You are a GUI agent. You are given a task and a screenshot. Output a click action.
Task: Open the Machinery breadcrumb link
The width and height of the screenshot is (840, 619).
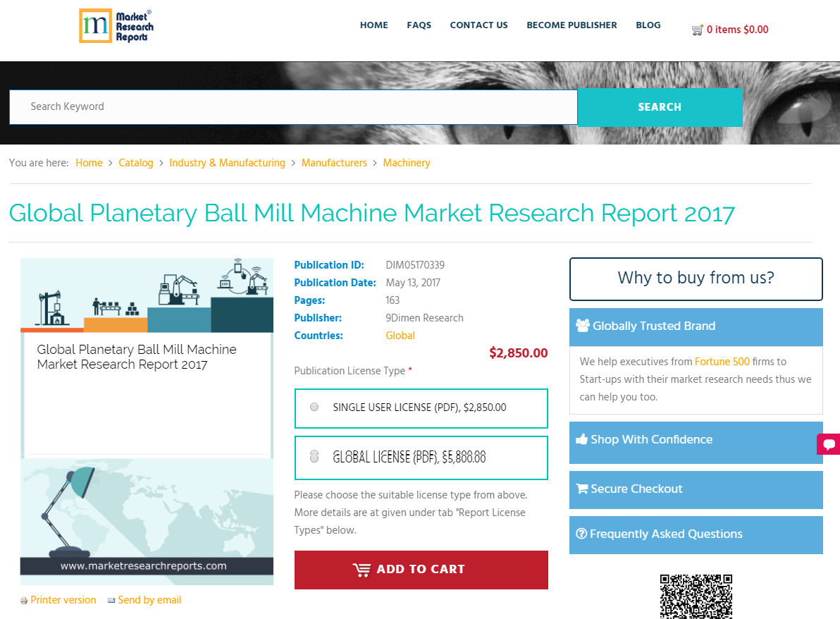(407, 163)
